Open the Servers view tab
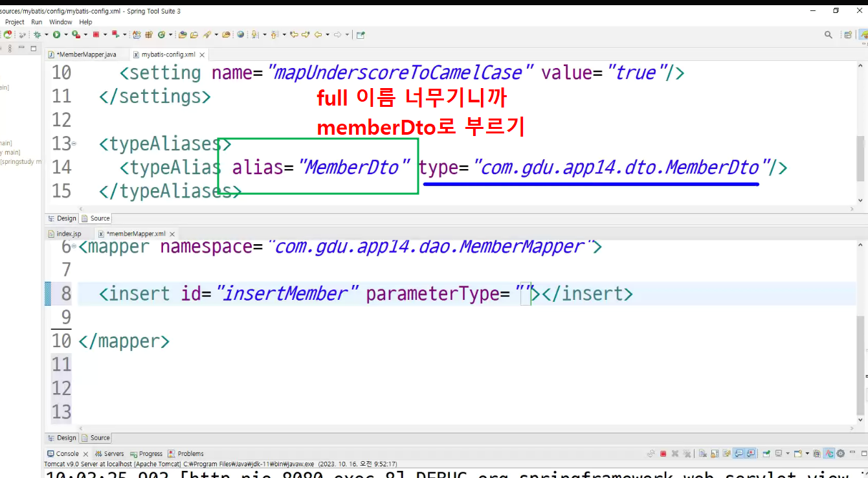Image resolution: width=868 pixels, height=478 pixels. (x=109, y=453)
